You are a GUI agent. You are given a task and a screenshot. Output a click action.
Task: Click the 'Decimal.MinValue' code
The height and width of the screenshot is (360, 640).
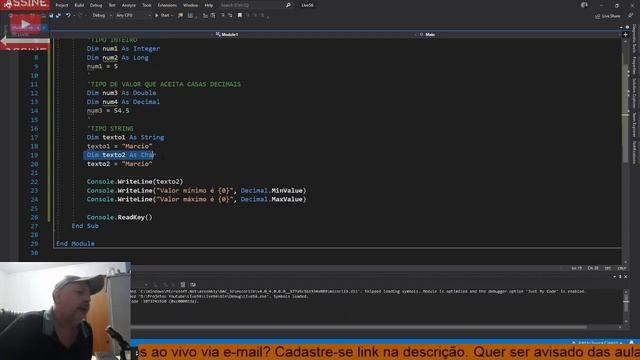273,191
